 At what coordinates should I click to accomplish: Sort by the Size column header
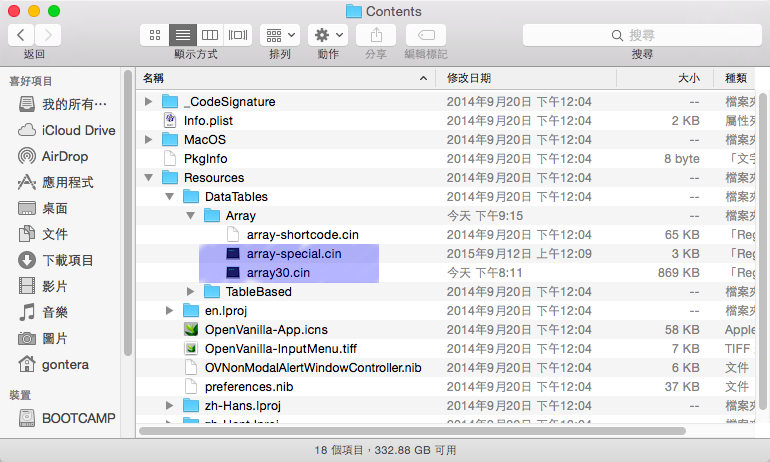pos(688,77)
